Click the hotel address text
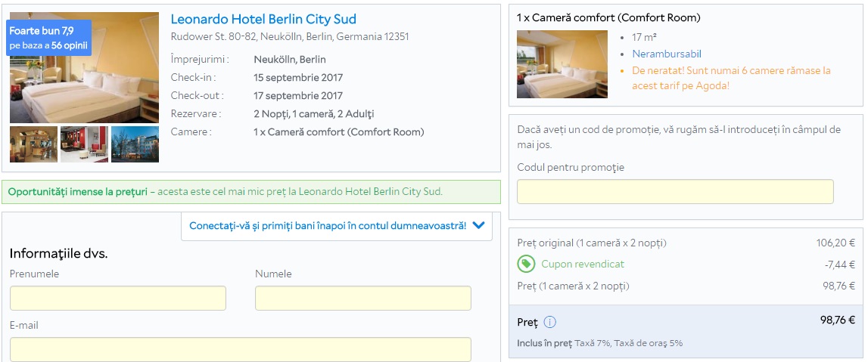868x362 pixels. point(290,37)
